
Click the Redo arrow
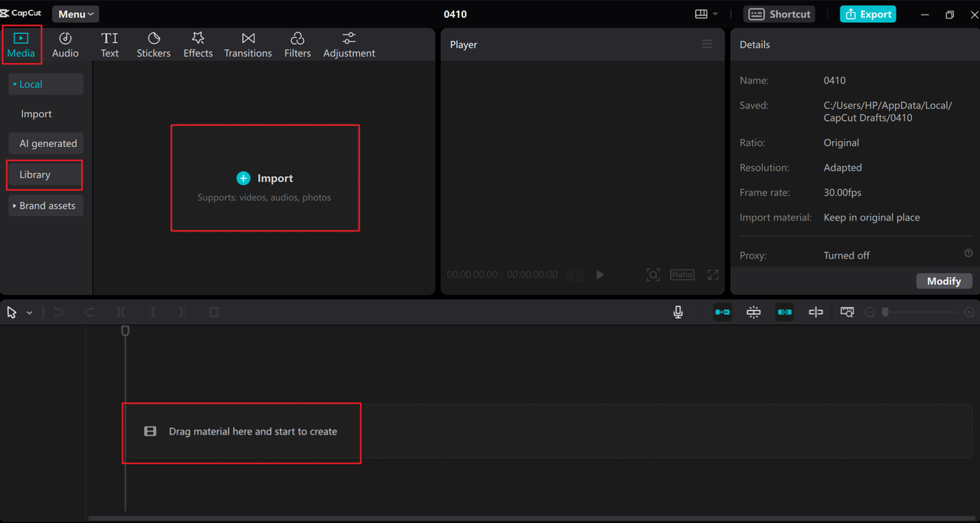(x=89, y=312)
